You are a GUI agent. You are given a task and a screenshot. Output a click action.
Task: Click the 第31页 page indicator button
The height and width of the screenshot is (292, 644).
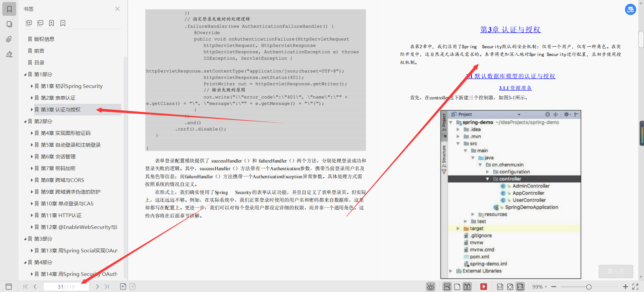click(616, 272)
